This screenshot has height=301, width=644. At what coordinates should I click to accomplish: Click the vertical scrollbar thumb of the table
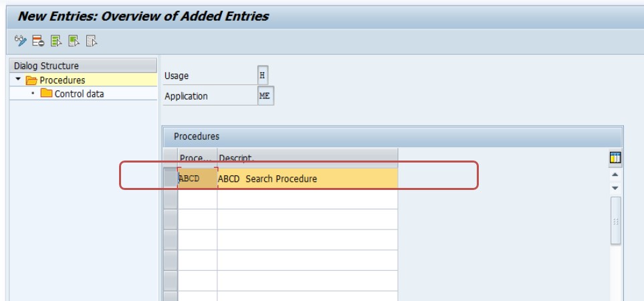[615, 221]
